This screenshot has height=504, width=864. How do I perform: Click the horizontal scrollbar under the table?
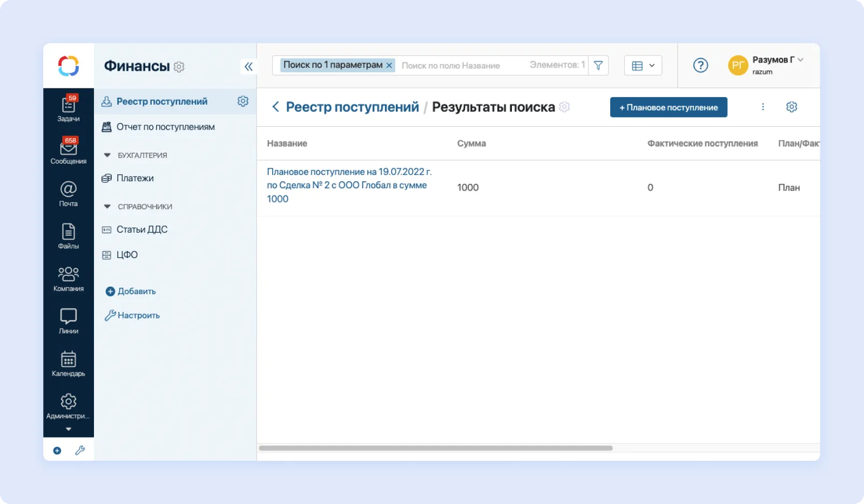(435, 448)
